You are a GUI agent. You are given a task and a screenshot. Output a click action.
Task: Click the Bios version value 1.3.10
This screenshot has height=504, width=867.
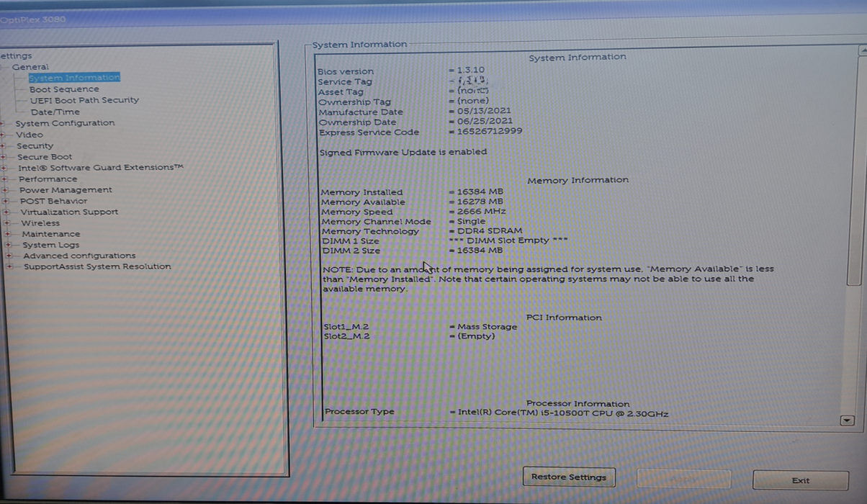tap(471, 71)
